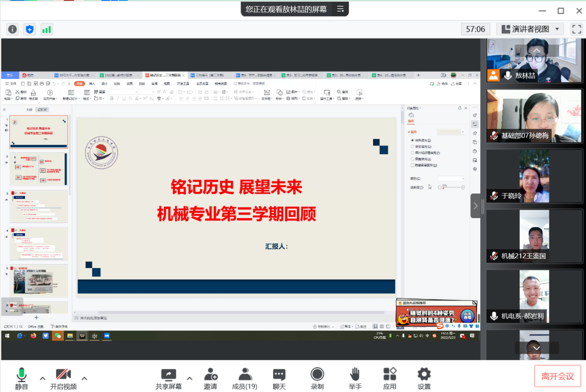Start recording the meeting
586x392 pixels.
click(317, 375)
